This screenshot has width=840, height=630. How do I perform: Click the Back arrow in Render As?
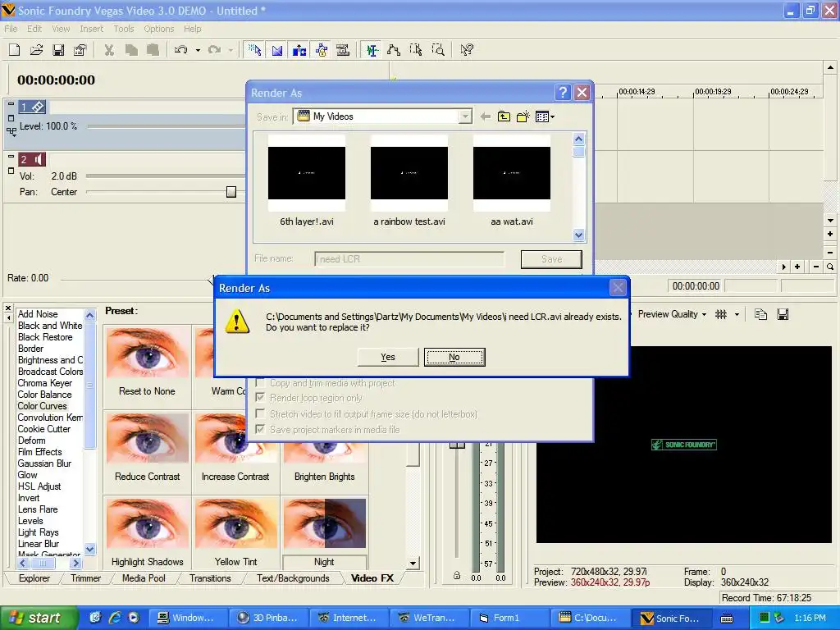486,116
